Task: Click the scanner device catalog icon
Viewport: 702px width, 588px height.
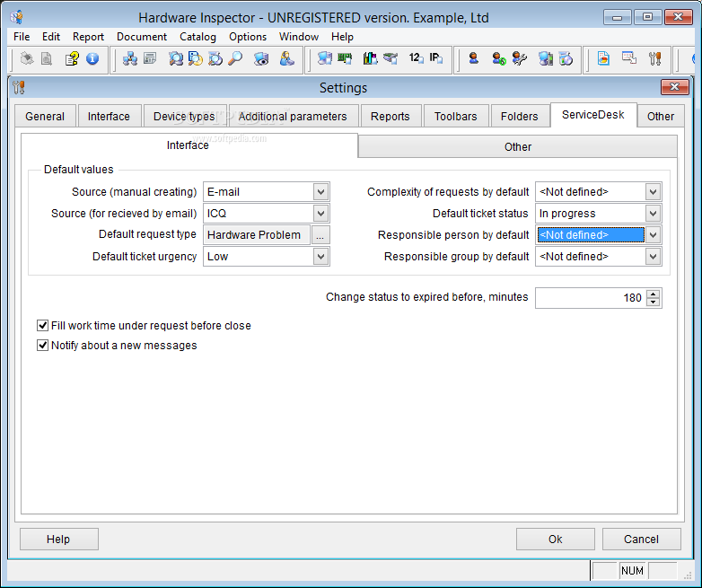Action: coord(390,58)
